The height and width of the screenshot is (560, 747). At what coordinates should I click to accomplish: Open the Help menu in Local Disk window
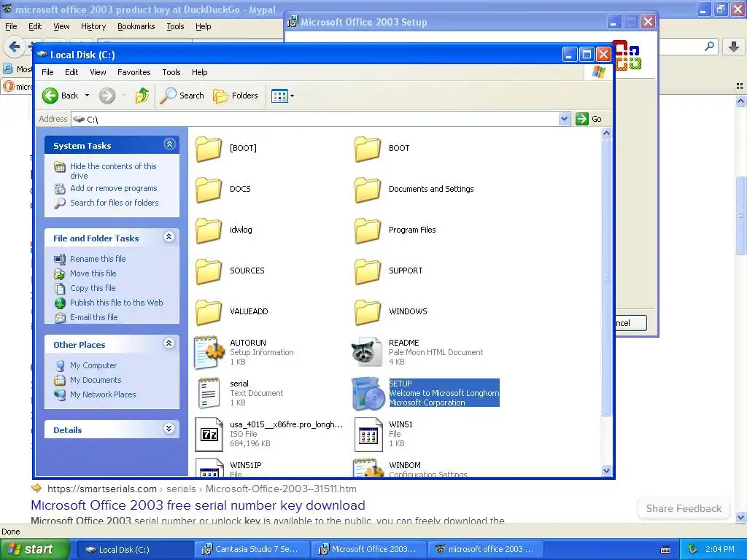coord(200,72)
